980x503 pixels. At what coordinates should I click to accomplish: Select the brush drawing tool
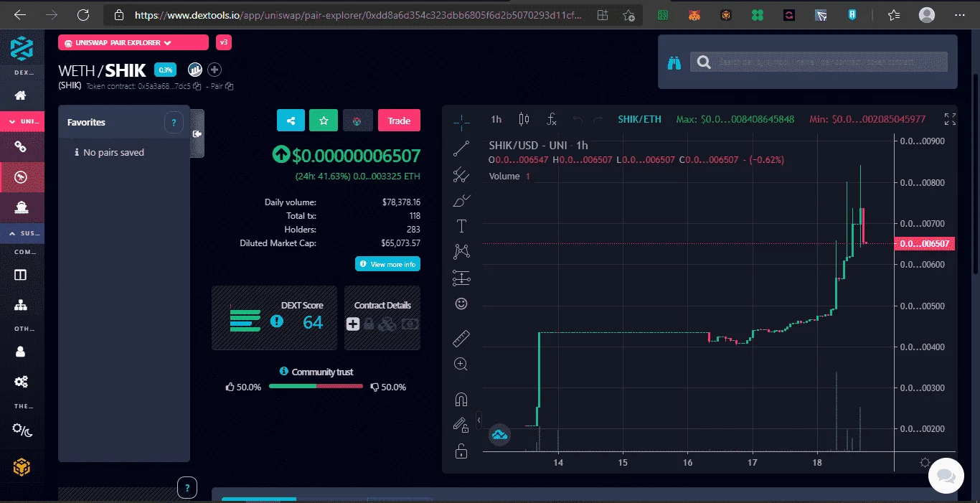(461, 200)
